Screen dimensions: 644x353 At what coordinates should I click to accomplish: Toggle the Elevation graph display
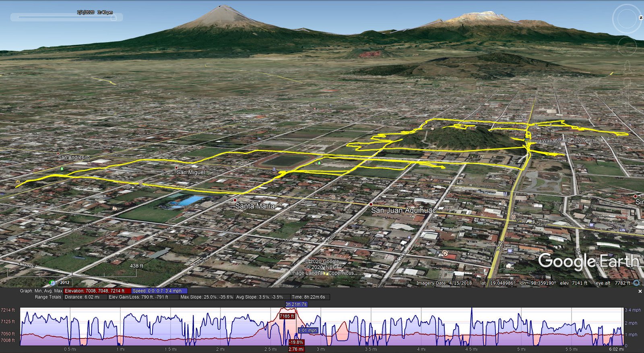pos(97,291)
